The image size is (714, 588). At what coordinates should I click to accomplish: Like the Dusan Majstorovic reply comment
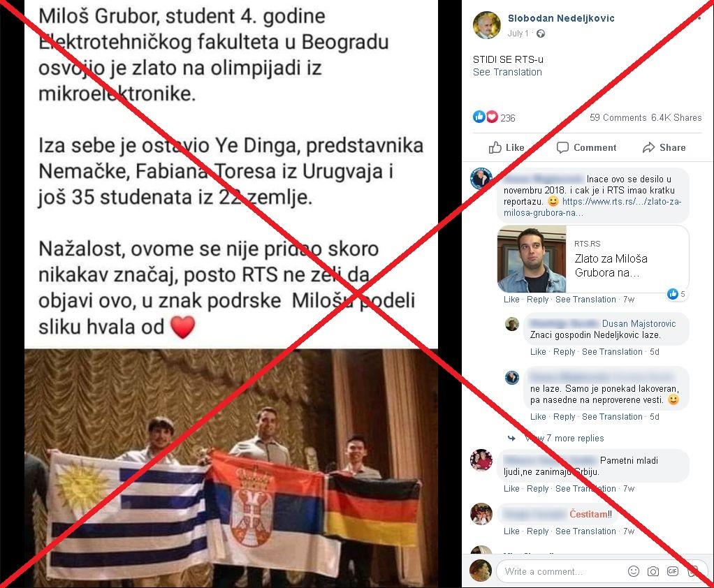(538, 352)
